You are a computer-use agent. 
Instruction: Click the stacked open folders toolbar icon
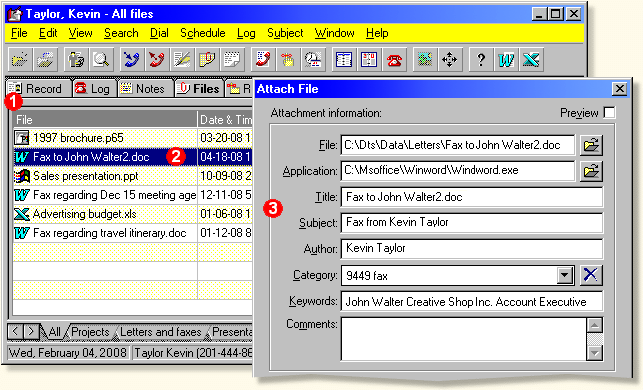click(x=45, y=60)
